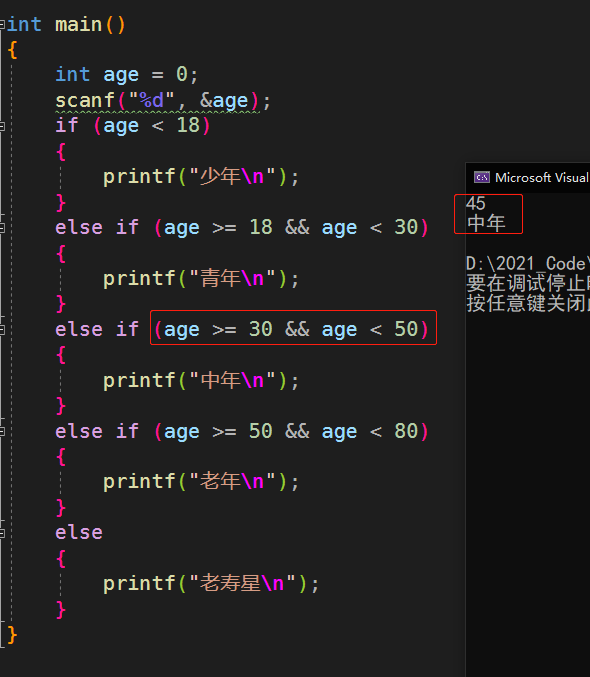
Task: Collapse the else if age < 80 block
Action: tap(2, 432)
